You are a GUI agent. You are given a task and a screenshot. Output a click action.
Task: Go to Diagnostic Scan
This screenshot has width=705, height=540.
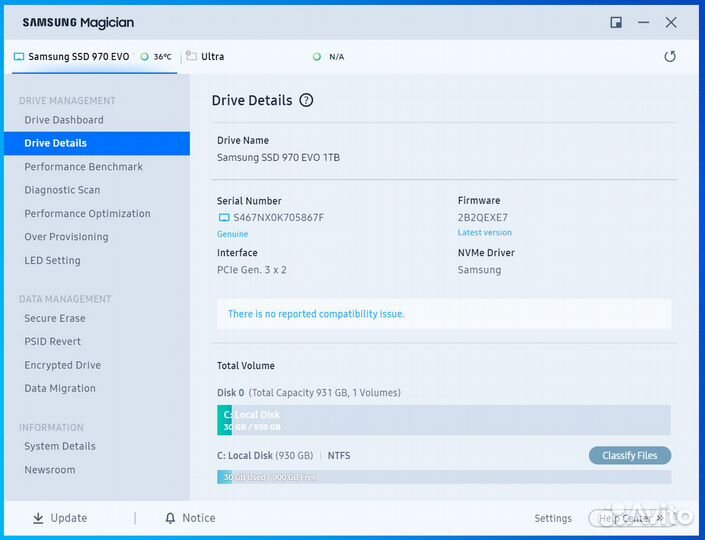62,190
